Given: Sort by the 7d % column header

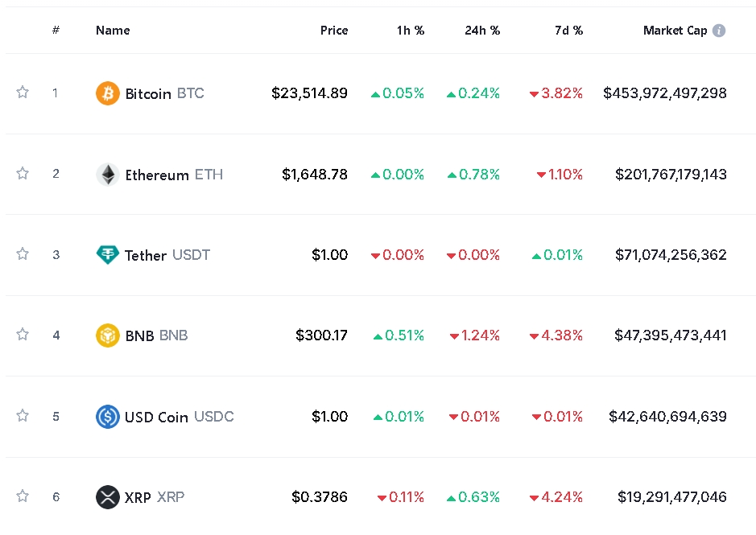Looking at the screenshot, I should click(568, 31).
